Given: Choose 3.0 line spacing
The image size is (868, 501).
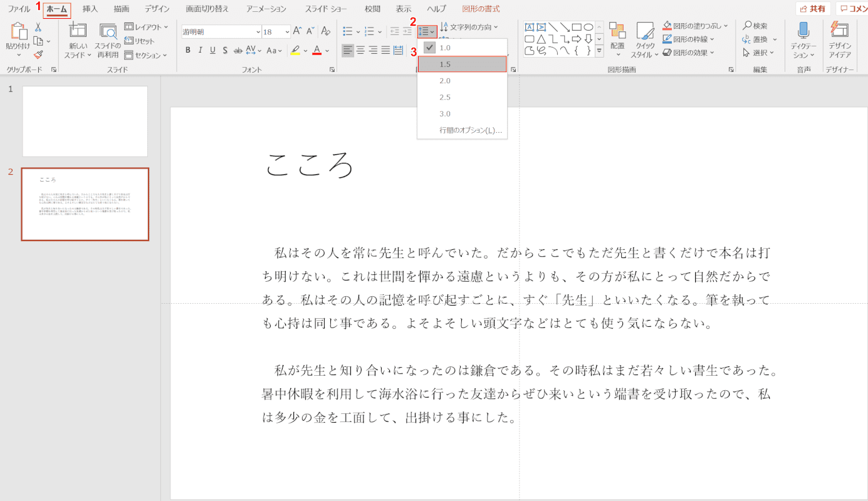Looking at the screenshot, I should click(463, 114).
